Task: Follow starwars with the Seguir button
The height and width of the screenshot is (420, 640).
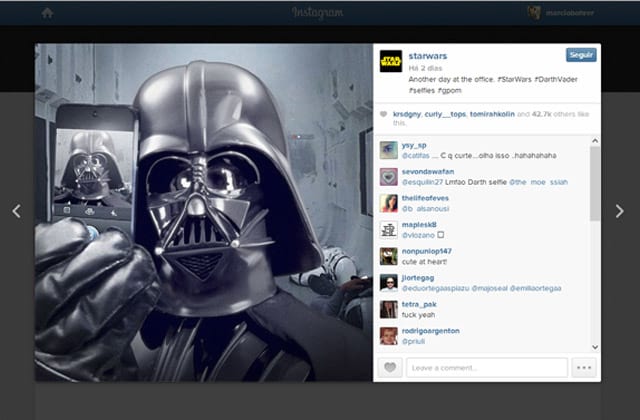Action: [581, 55]
